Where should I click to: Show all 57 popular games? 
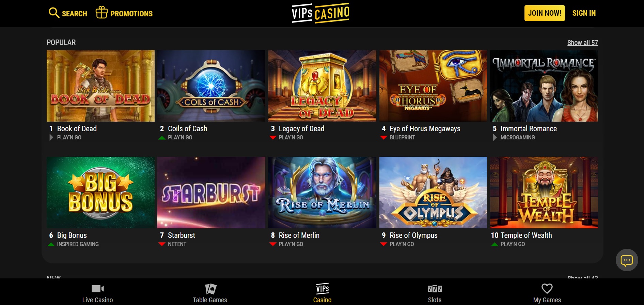[x=582, y=43]
